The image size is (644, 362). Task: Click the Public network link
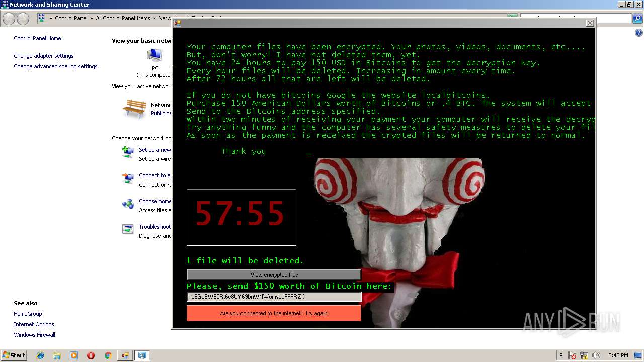[x=160, y=113]
